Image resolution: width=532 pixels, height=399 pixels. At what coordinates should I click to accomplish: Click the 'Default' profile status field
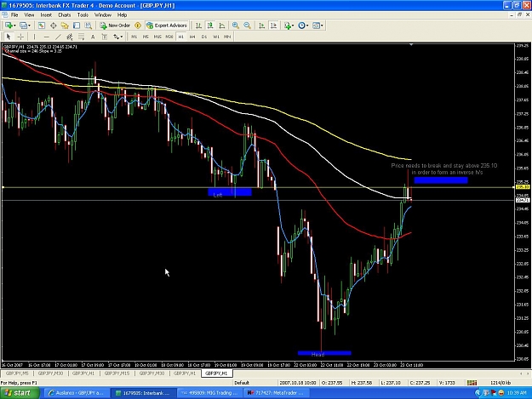click(242, 383)
